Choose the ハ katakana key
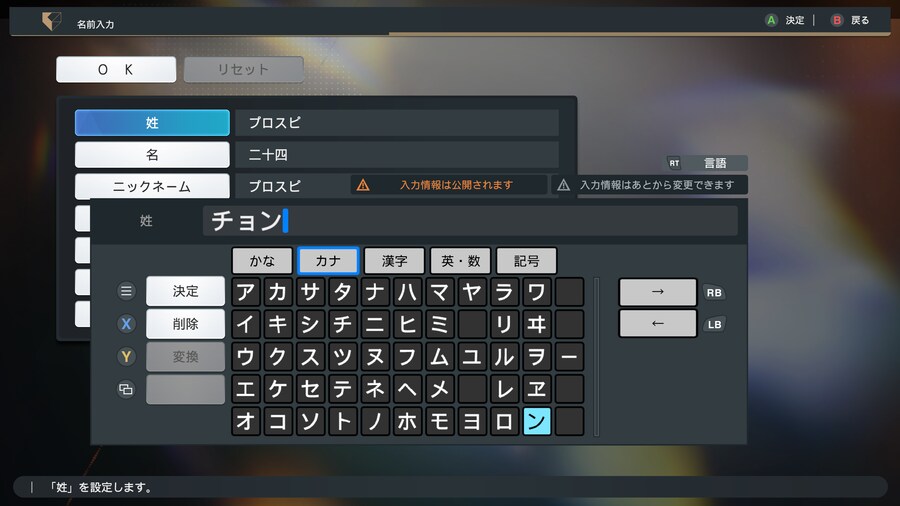This screenshot has width=900, height=506. click(408, 292)
